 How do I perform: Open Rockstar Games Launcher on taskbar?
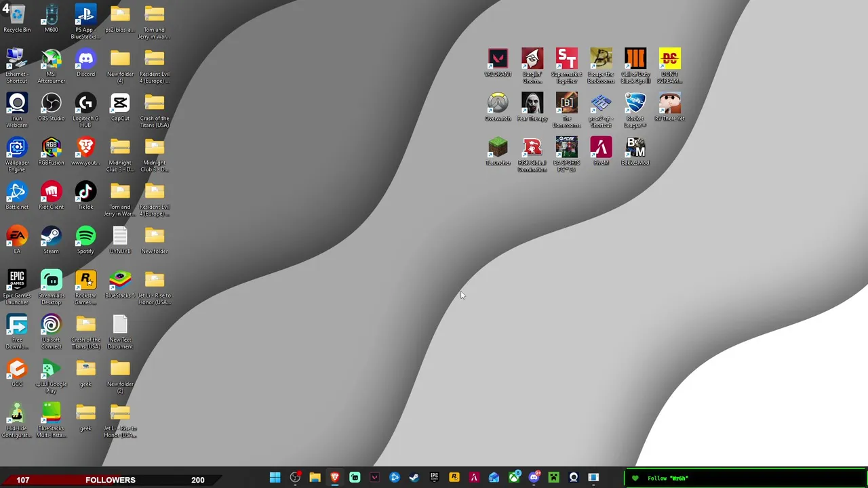point(454,478)
